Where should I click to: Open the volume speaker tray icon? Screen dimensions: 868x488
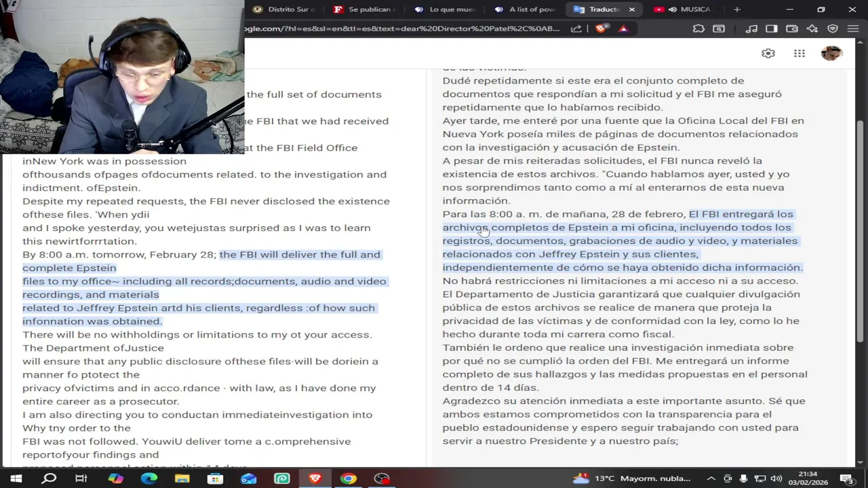click(x=776, y=479)
